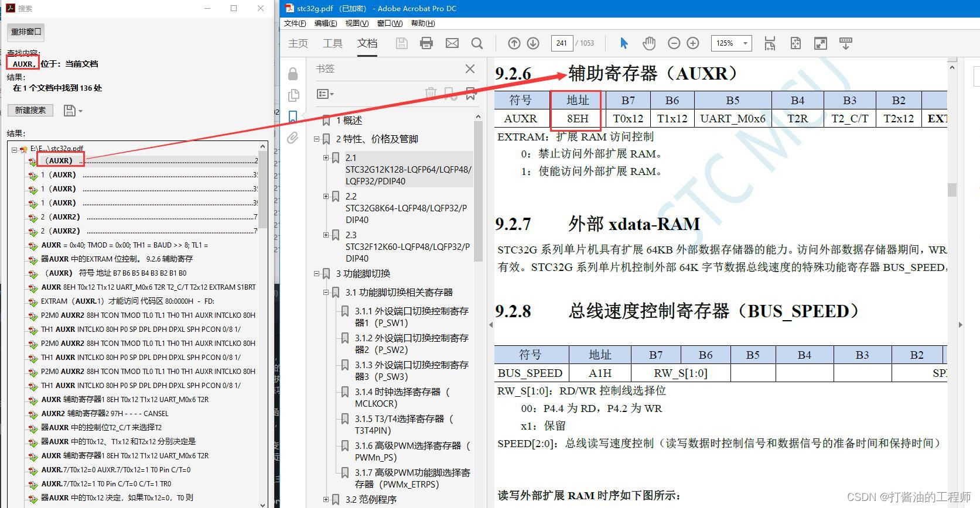Click the fit-width scrolling page icon

pyautogui.click(x=770, y=43)
